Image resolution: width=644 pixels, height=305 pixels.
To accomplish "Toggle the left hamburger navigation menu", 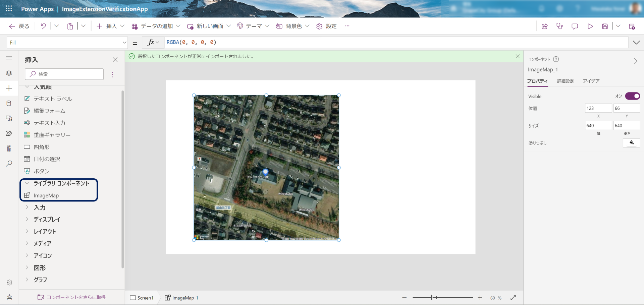I will pyautogui.click(x=9, y=58).
